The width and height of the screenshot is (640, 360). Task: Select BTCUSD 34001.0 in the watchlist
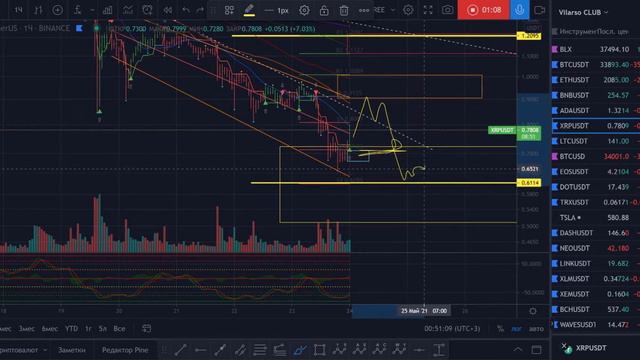[596, 156]
